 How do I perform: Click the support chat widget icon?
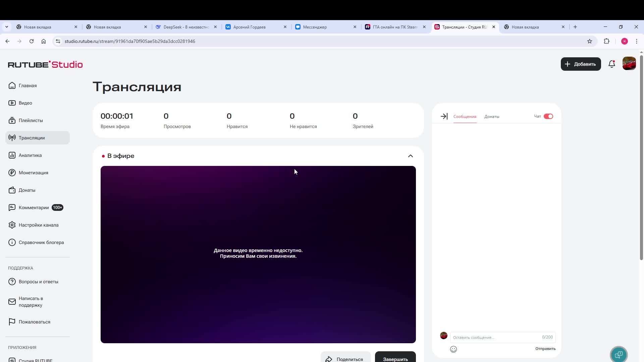[x=619, y=354]
